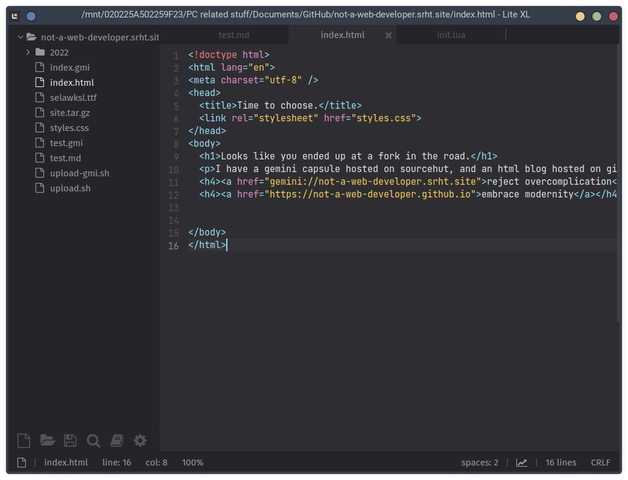Click the index.html name in status bar

pyautogui.click(x=66, y=463)
